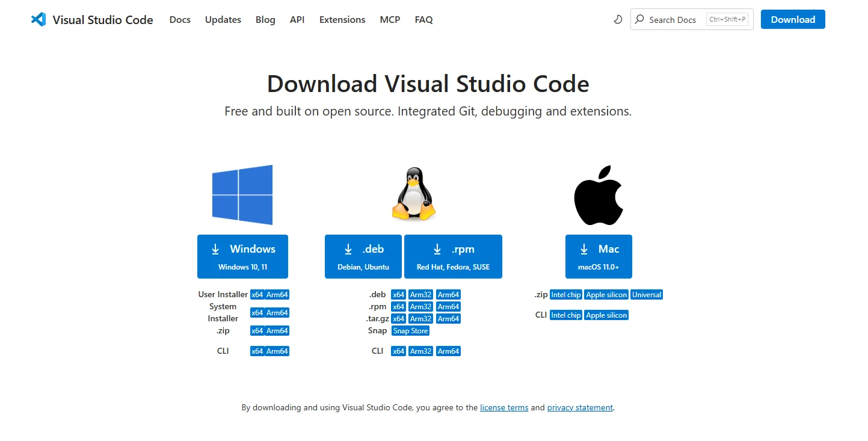Select Arm64 for Windows User Installer
Image resolution: width=868 pixels, height=441 pixels.
pyautogui.click(x=277, y=295)
